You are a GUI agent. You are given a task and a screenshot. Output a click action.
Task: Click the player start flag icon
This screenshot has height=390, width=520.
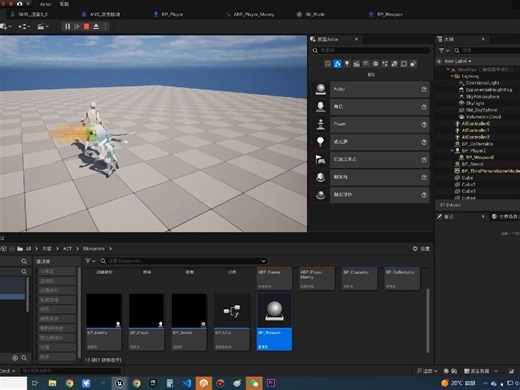tap(321, 159)
